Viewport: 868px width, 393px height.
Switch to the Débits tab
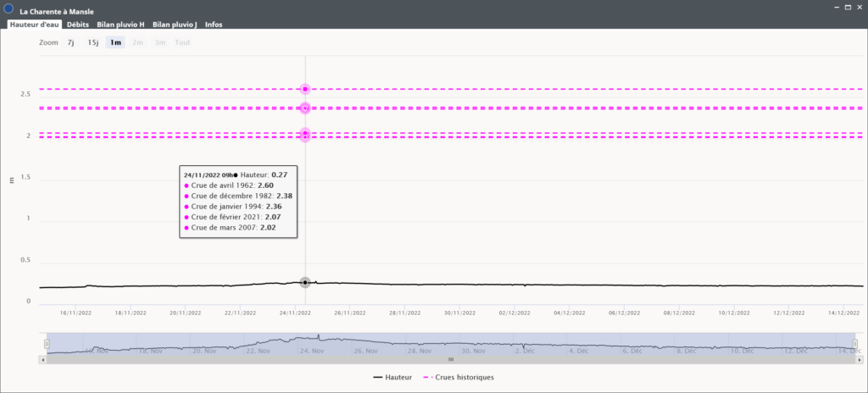(78, 25)
